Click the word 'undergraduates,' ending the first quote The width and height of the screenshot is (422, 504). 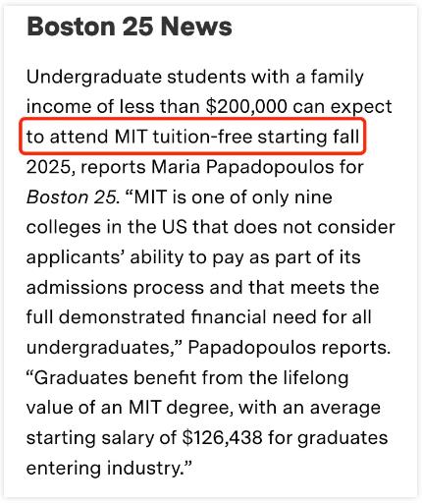(x=104, y=348)
